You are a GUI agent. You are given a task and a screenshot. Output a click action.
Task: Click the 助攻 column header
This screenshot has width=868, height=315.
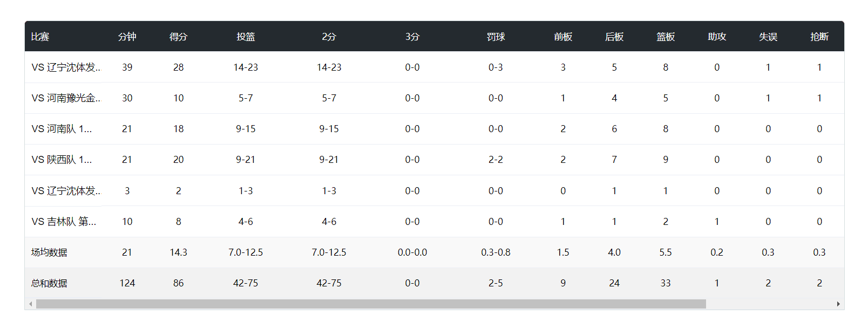[x=717, y=37]
